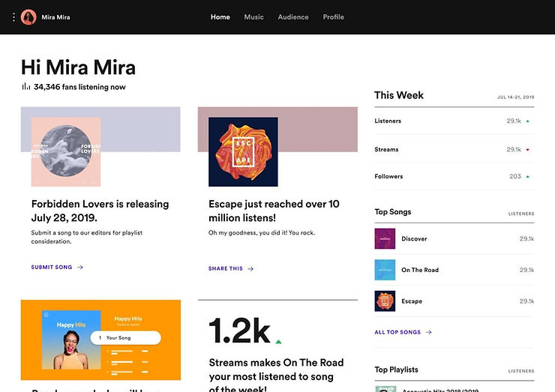Open the Escape album artwork

(243, 151)
